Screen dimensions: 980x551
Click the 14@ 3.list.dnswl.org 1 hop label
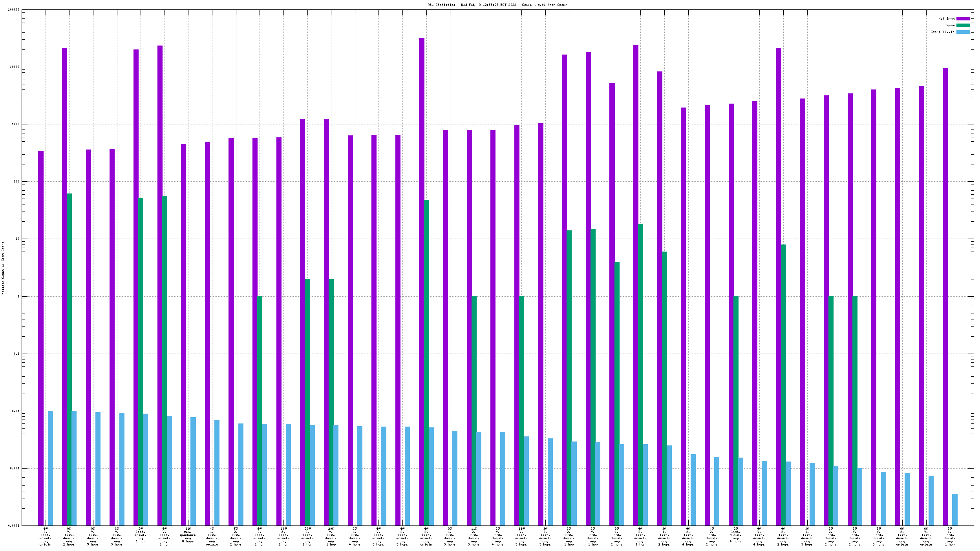point(283,536)
